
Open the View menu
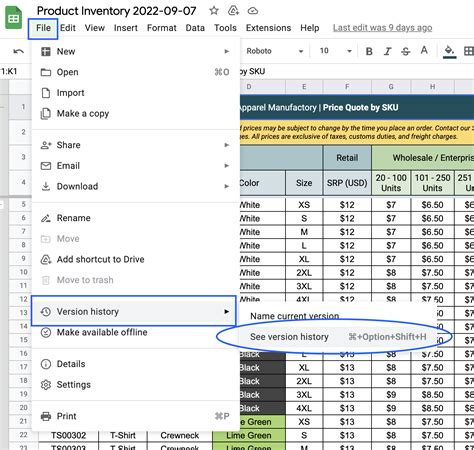(95, 28)
